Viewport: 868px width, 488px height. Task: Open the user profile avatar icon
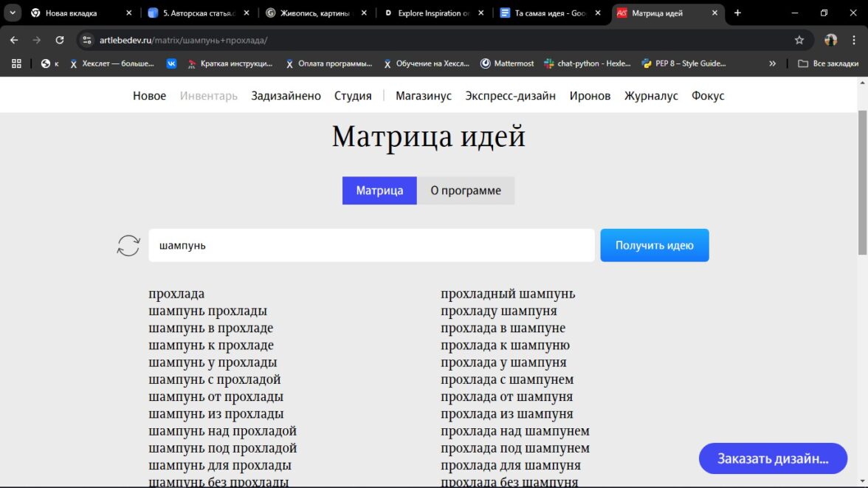pyautogui.click(x=831, y=40)
